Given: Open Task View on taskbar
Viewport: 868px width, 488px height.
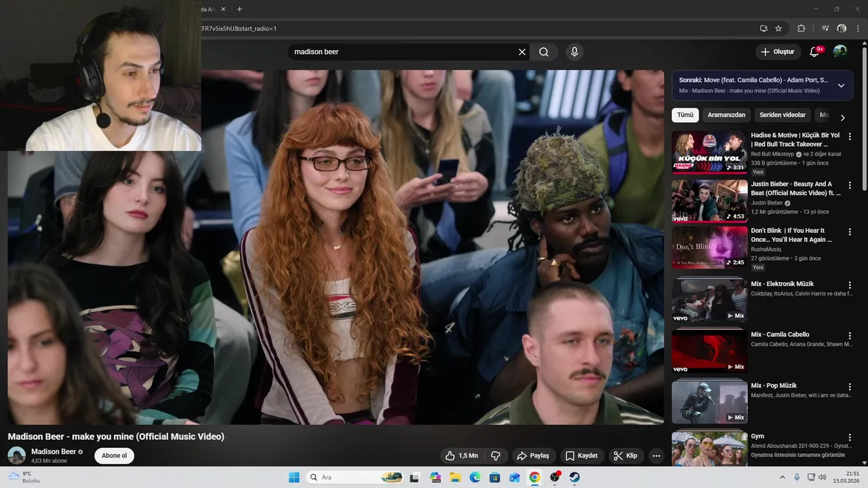Looking at the screenshot, I should [414, 477].
